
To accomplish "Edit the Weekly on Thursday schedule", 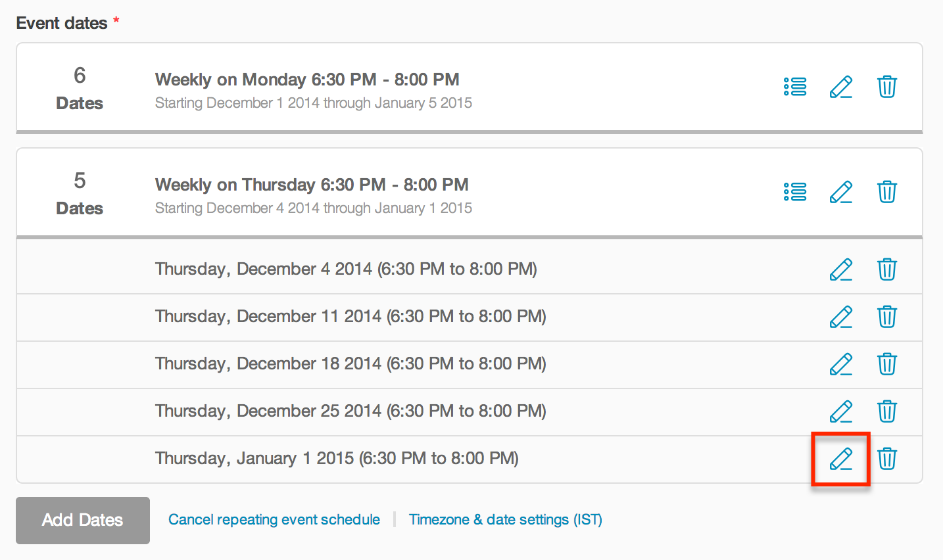I will [841, 192].
